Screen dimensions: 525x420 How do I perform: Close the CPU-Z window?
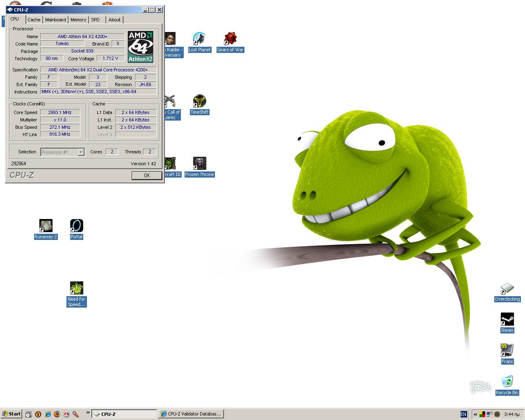(x=160, y=10)
